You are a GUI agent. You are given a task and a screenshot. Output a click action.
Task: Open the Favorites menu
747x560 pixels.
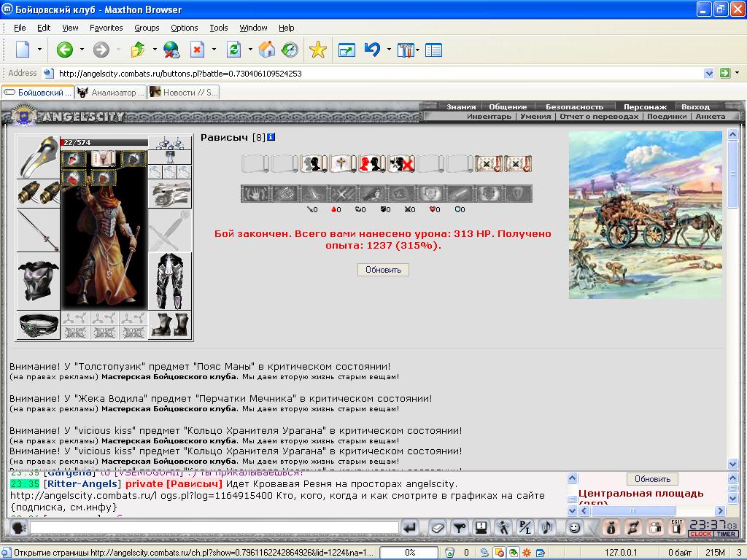point(107,28)
